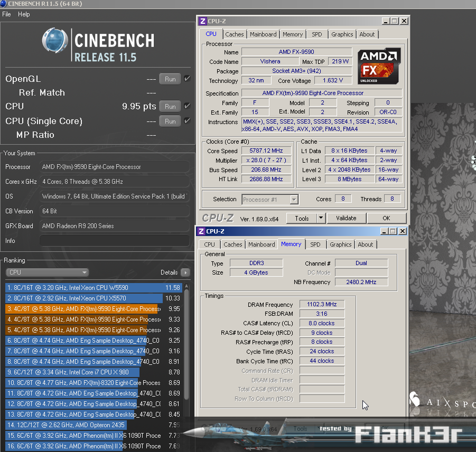Image resolution: width=476 pixels, height=452 pixels.
Task: Click the CAS# Latency value 8.0 clocks
Action: 322,323
